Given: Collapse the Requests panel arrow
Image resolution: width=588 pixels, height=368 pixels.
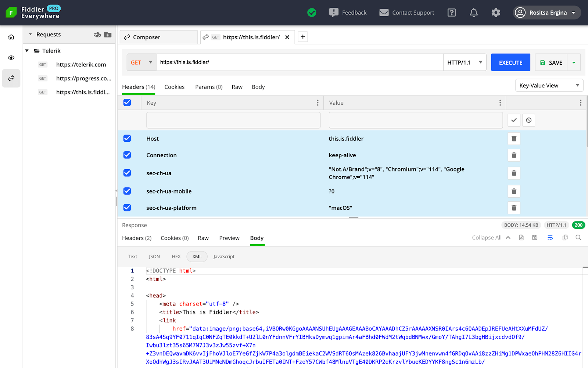Looking at the screenshot, I should tap(31, 34).
